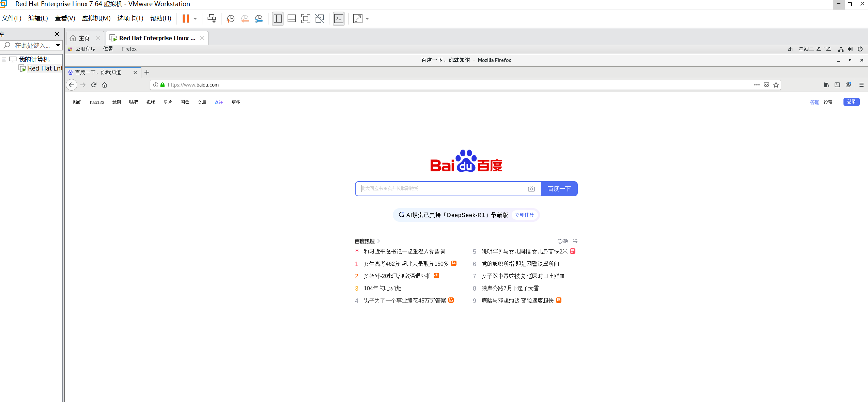Click the 百度一下 search button

pos(559,188)
